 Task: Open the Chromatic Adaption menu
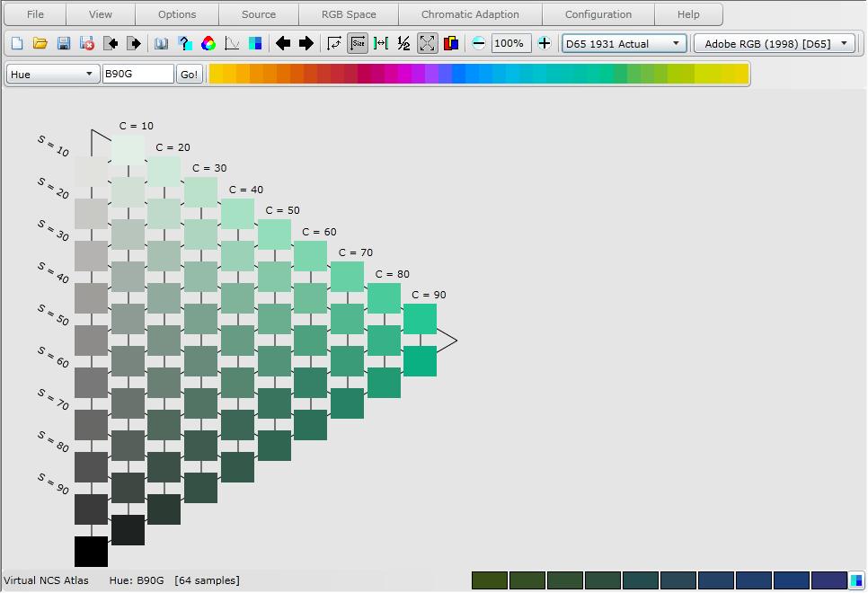[x=470, y=14]
